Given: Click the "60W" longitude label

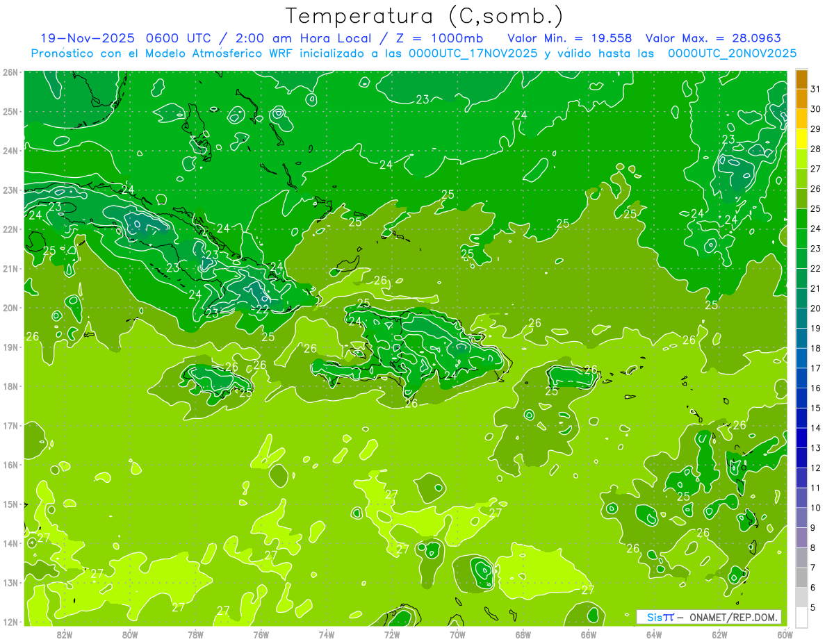Looking at the screenshot, I should [x=785, y=634].
